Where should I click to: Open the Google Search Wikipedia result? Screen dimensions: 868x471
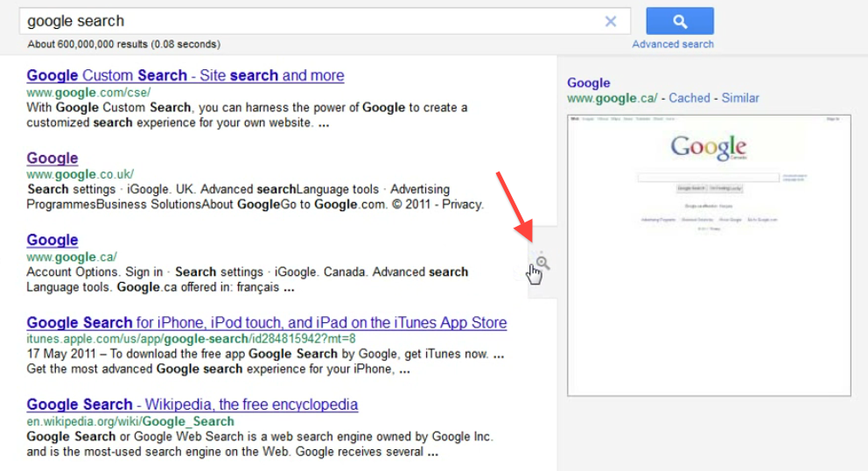click(192, 404)
